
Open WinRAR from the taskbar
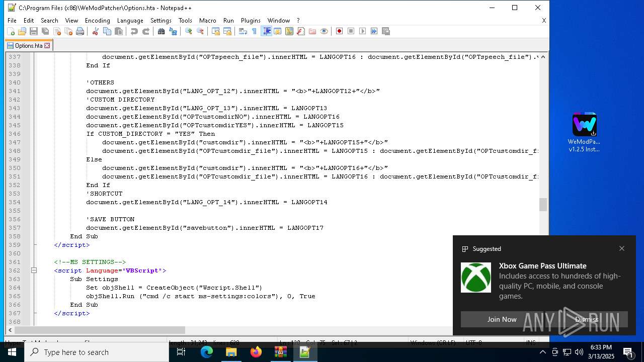point(280,352)
